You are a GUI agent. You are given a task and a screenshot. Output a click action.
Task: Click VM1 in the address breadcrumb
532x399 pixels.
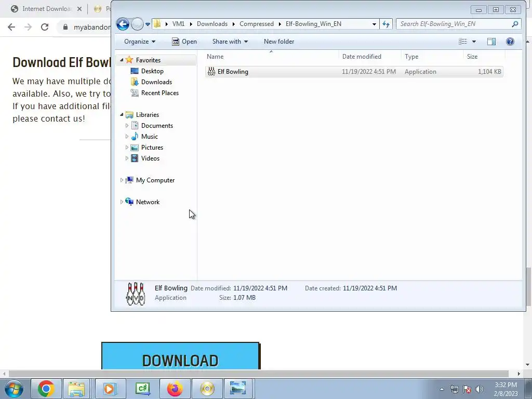179,24
